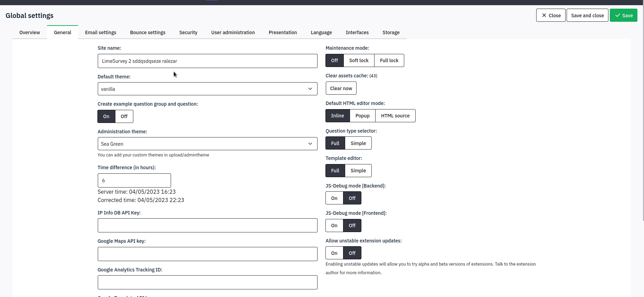This screenshot has height=297, width=644.
Task: Click the Site name text field
Action: click(207, 61)
